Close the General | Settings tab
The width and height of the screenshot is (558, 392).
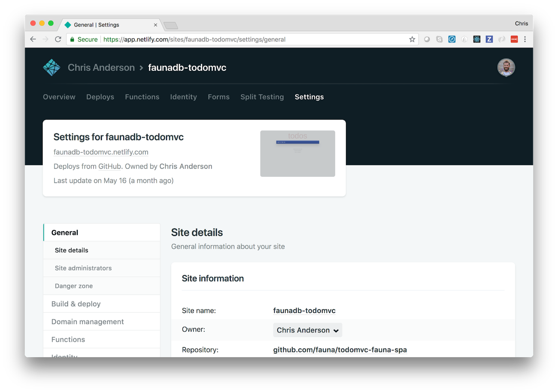click(x=155, y=25)
